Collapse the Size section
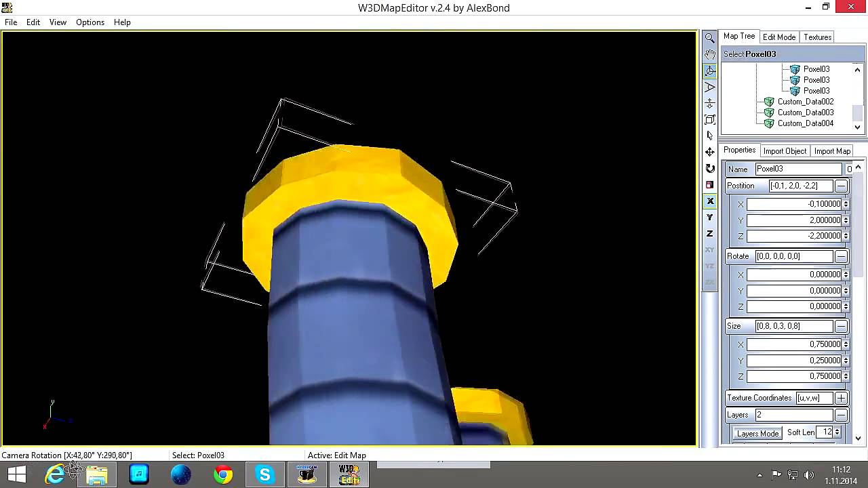The image size is (868, 488). click(x=841, y=326)
